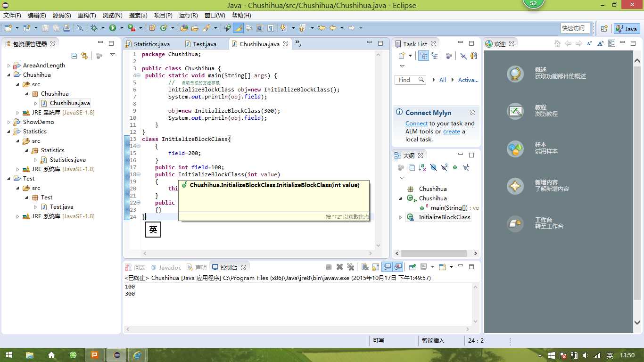This screenshot has height=362, width=644.
Task: Open the Run button dropdown arrow
Action: (x=121, y=28)
